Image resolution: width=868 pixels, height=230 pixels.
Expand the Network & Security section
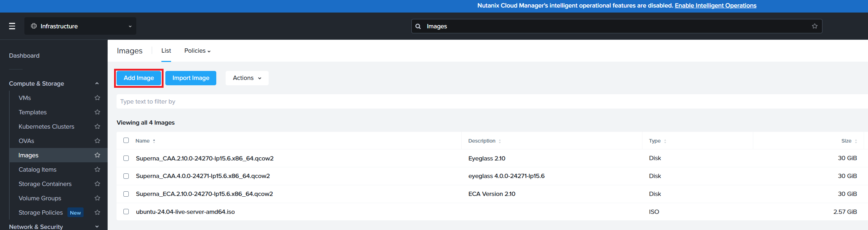pyautogui.click(x=97, y=226)
